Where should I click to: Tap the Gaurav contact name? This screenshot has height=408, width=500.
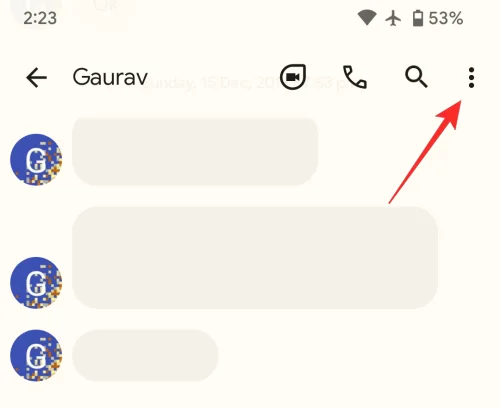pyautogui.click(x=110, y=77)
